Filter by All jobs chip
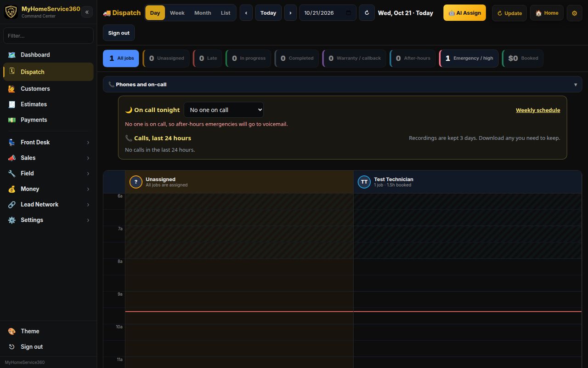The height and width of the screenshot is (368, 588). pyautogui.click(x=121, y=58)
